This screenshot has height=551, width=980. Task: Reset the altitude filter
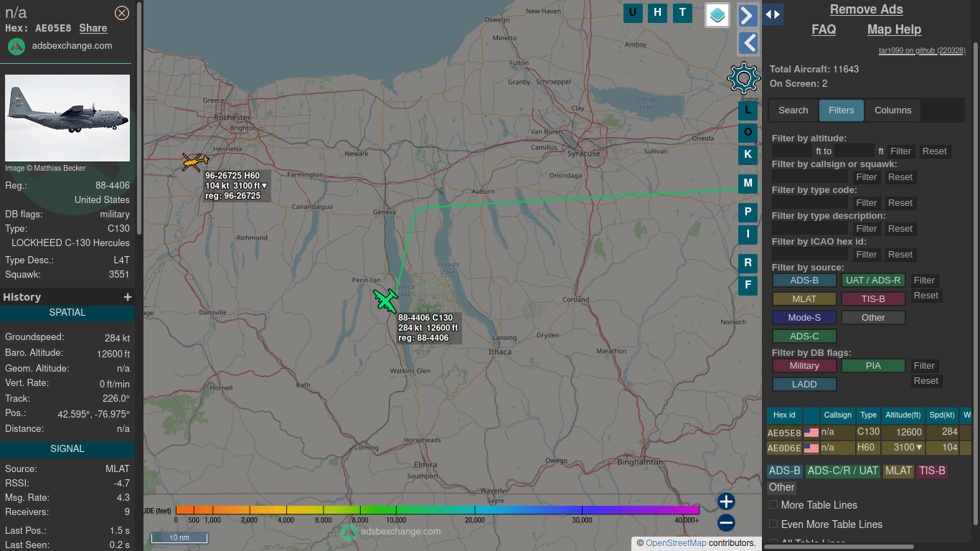[x=935, y=151]
